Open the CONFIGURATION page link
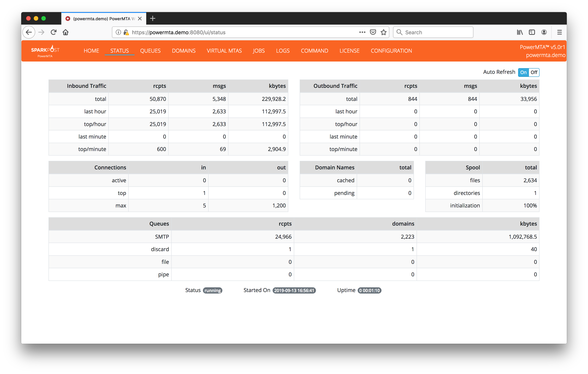The width and height of the screenshot is (588, 374). coord(391,51)
